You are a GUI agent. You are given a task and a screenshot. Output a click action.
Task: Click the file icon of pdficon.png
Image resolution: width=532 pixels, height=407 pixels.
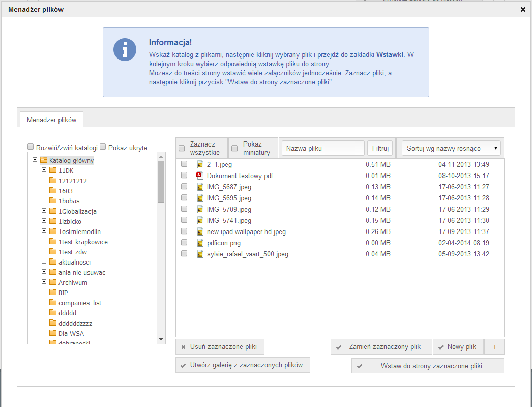tap(200, 243)
